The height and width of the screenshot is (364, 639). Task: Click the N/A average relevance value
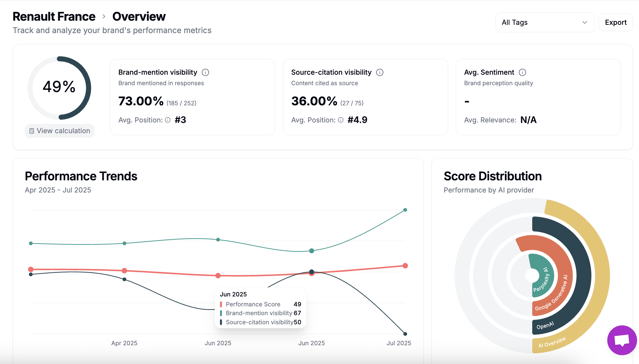tap(528, 120)
